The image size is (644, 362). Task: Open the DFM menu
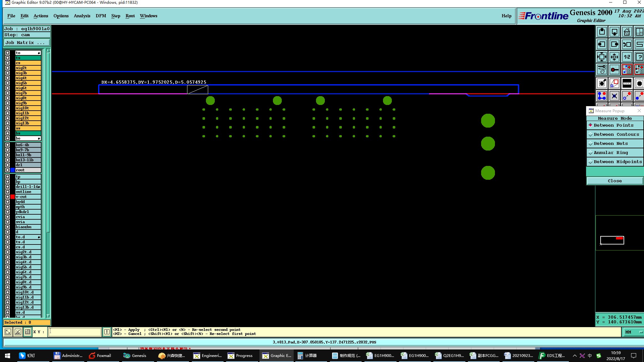pyautogui.click(x=101, y=16)
